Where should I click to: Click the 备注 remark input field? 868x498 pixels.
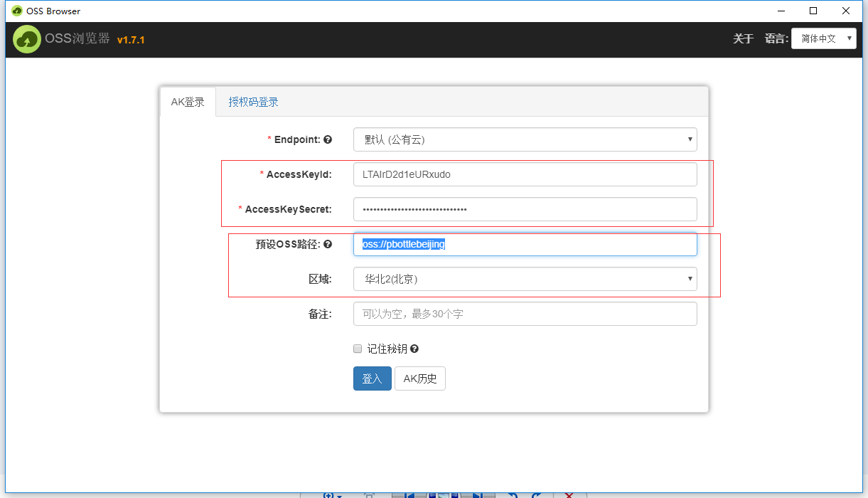(525, 314)
